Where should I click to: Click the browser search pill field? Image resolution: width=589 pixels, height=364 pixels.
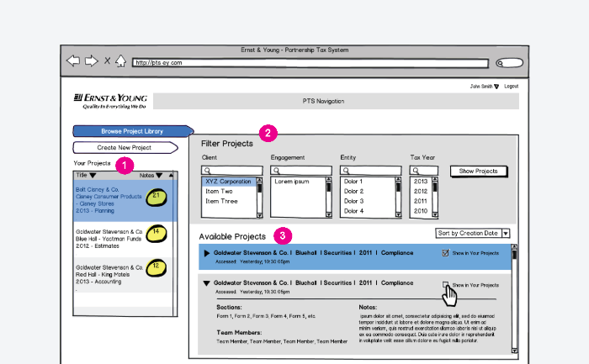509,63
